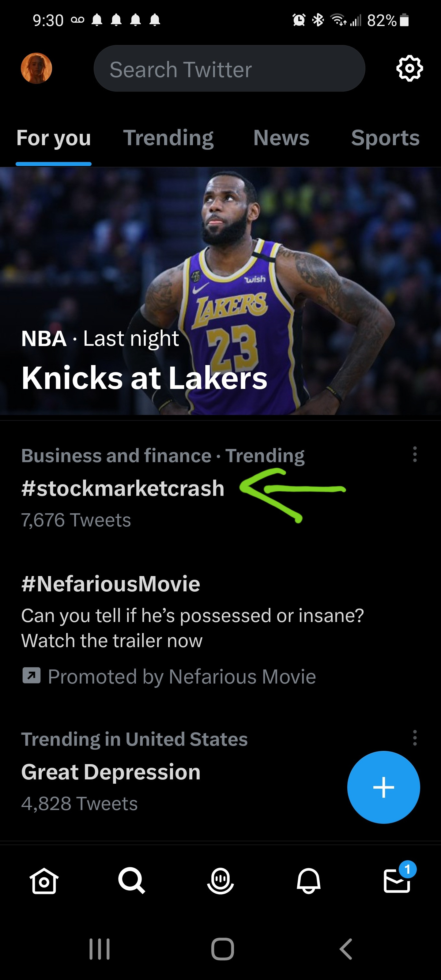Tap the Search magnifier in bottom bar
Viewport: 441px width, 980px height.
pyautogui.click(x=132, y=880)
